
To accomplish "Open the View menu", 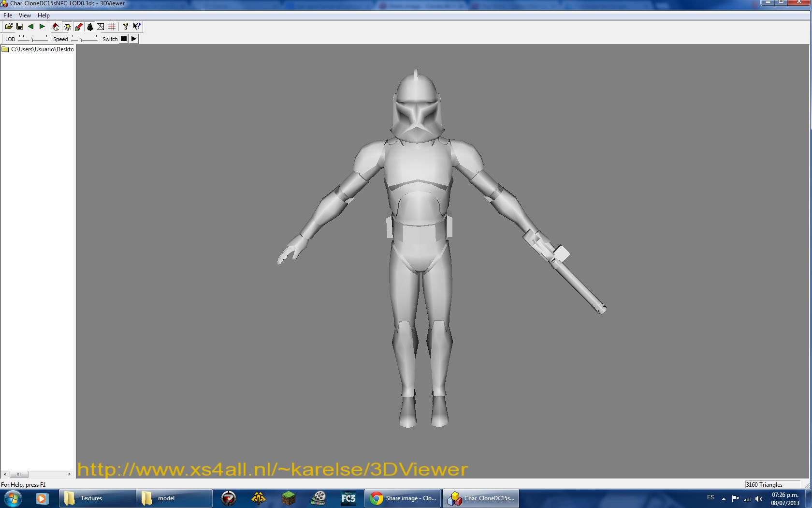I will tap(25, 15).
